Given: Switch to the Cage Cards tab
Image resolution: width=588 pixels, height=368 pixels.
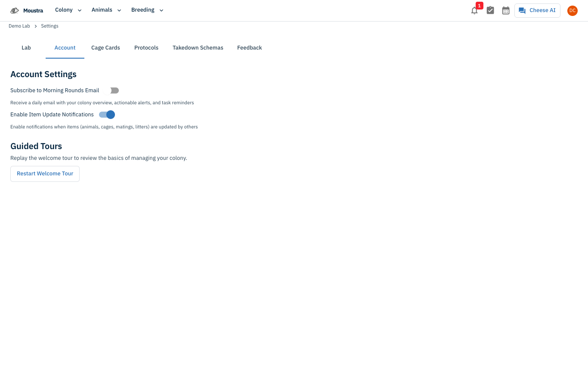Looking at the screenshot, I should pos(105,48).
